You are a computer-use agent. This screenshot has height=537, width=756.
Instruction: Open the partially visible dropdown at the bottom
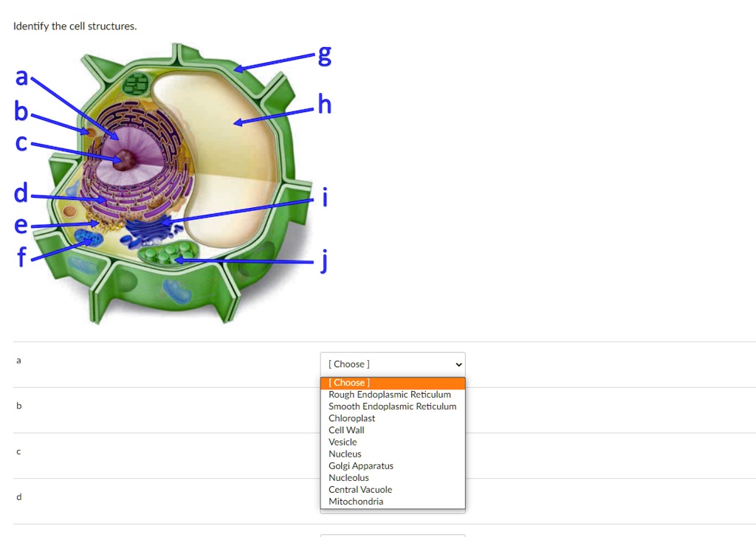[392, 534]
